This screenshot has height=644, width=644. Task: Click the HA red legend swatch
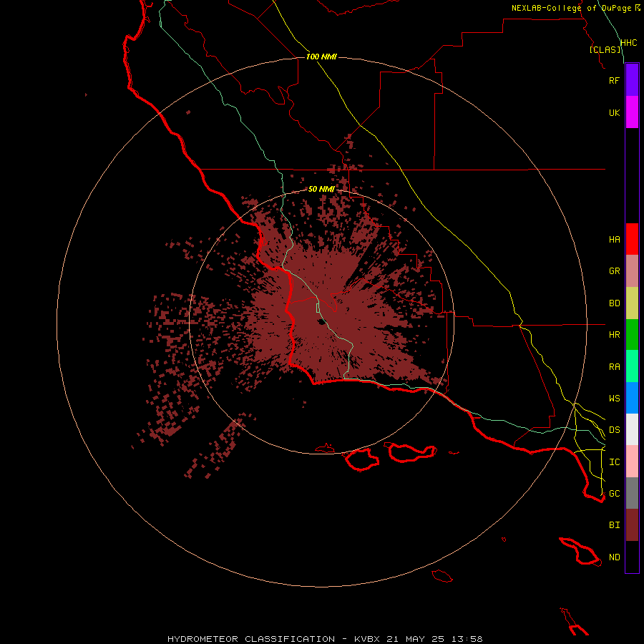click(x=632, y=239)
